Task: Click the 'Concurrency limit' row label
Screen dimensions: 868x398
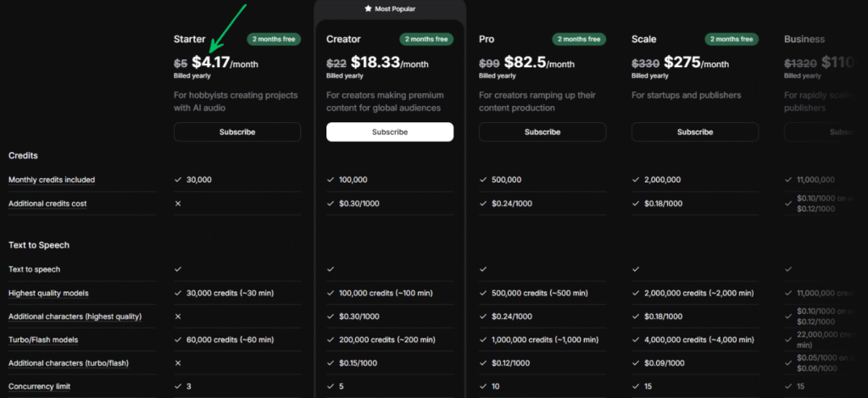Action: pyautogui.click(x=40, y=387)
